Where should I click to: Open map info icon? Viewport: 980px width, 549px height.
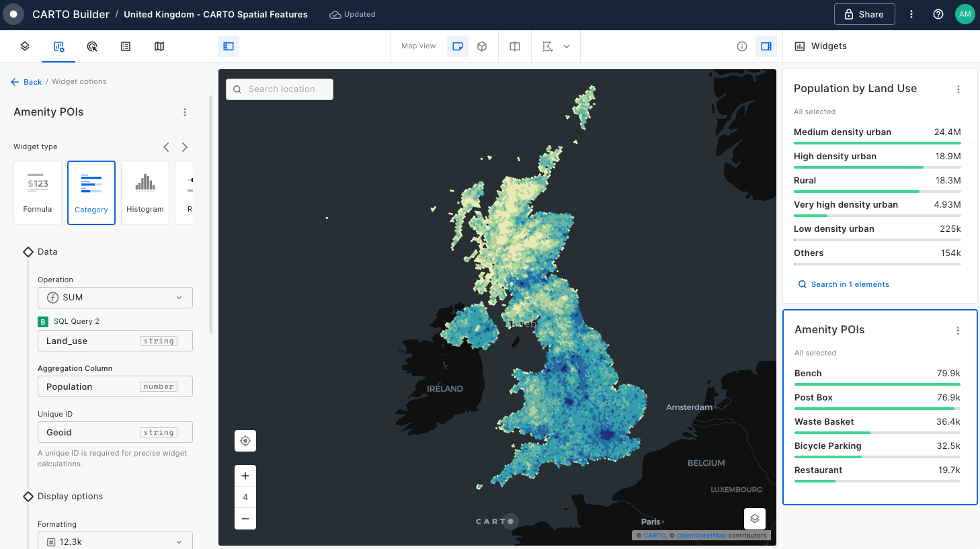coord(742,46)
